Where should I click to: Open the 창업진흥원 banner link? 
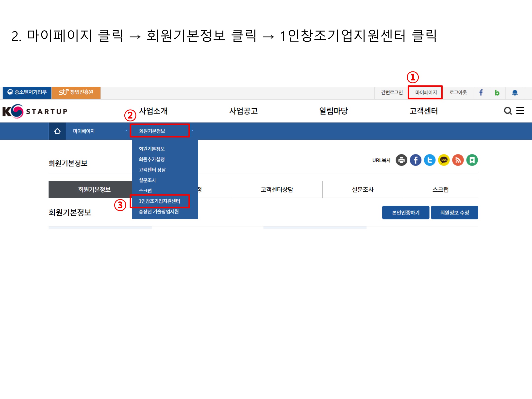click(x=76, y=93)
